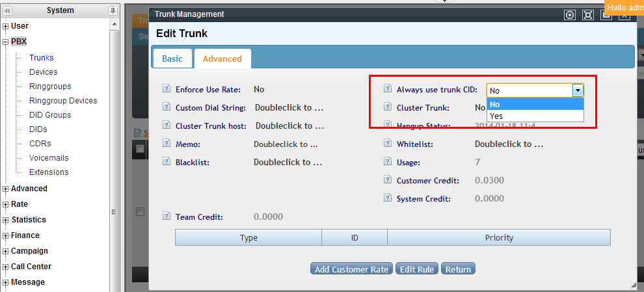Image resolution: width=644 pixels, height=292 pixels.
Task: Switch to the Basic tab
Action: pos(172,59)
